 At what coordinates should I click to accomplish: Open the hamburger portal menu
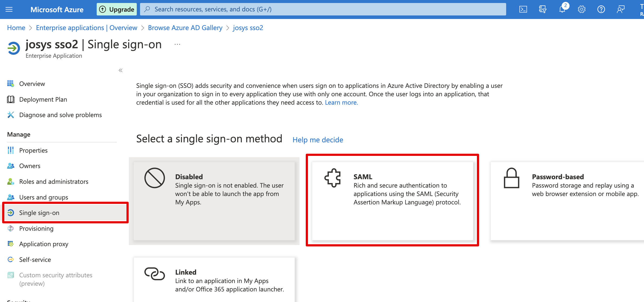point(9,9)
